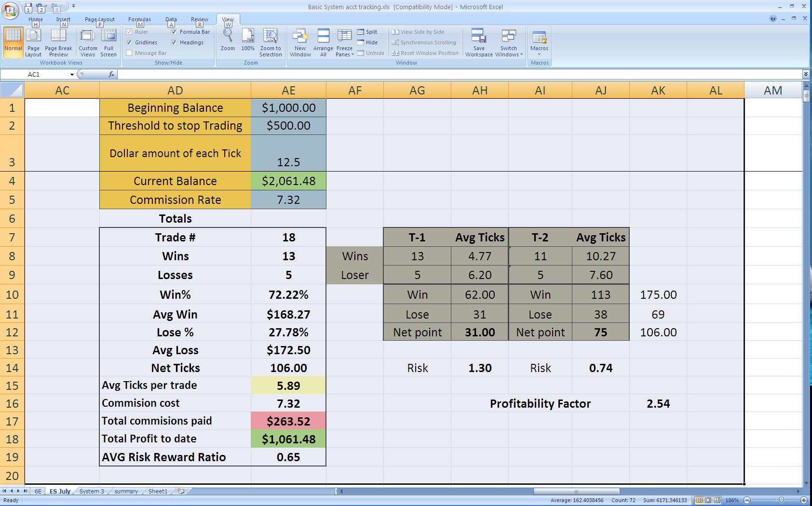Switch to Sheet1 tab
812x506 pixels.
click(158, 491)
